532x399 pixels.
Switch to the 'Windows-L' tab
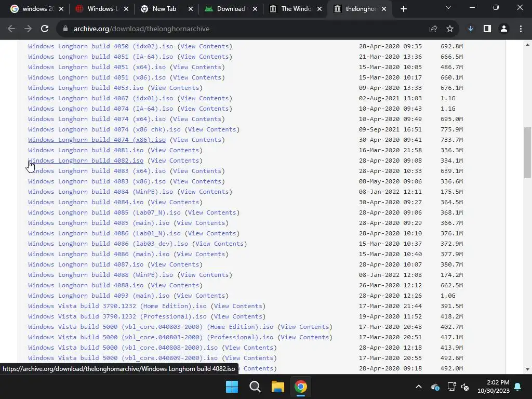(x=98, y=9)
